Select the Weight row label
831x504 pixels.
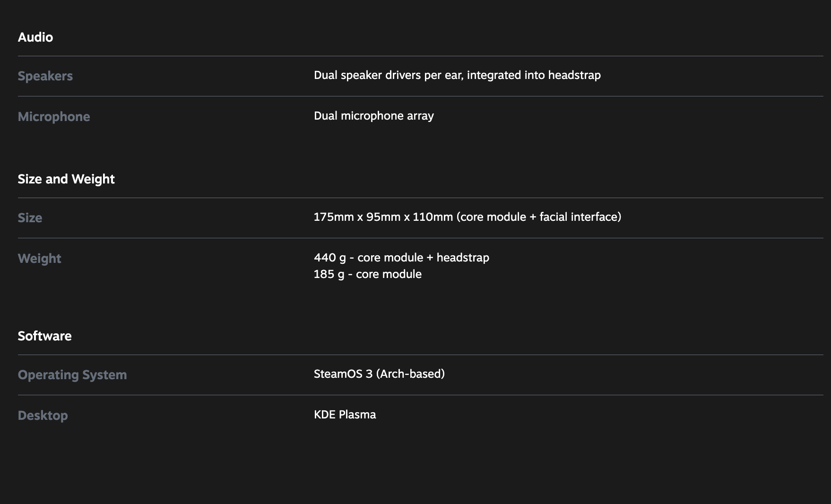(40, 259)
